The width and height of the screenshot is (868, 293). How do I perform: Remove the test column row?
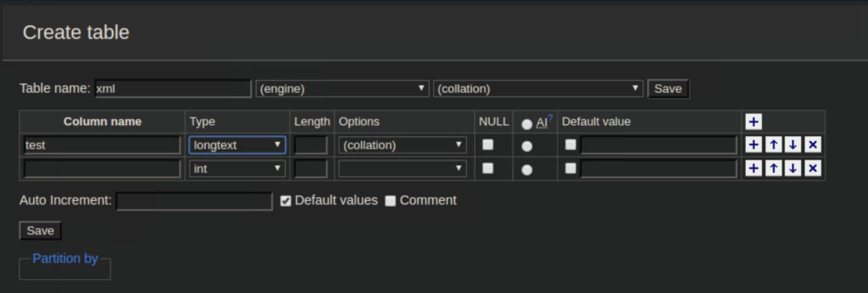point(812,145)
